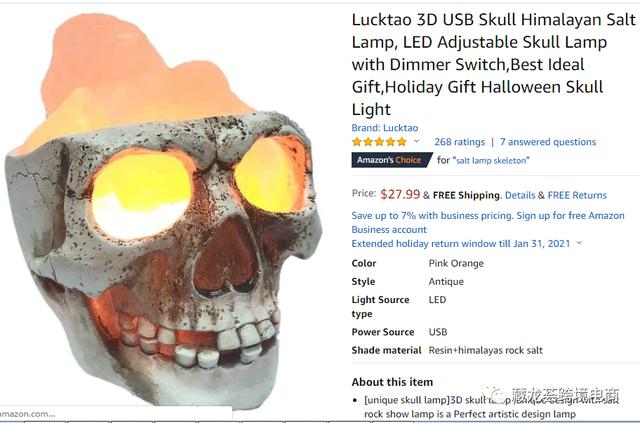Click the five-star rating icons
The width and height of the screenshot is (640, 423).
click(379, 142)
